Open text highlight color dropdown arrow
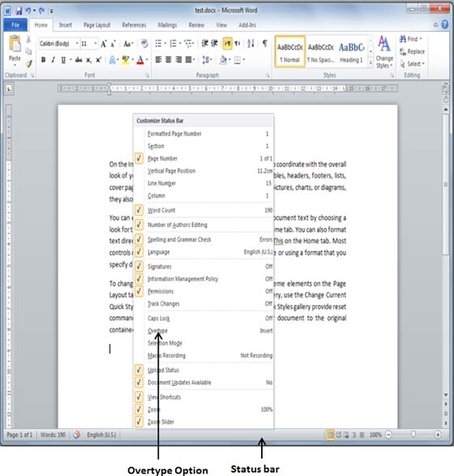This screenshot has width=454, height=476. (x=133, y=60)
